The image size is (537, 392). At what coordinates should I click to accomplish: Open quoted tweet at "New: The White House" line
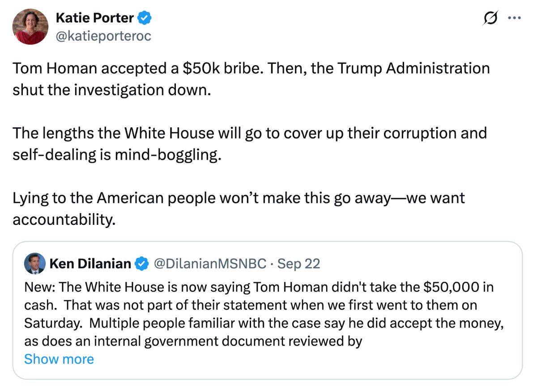259,287
